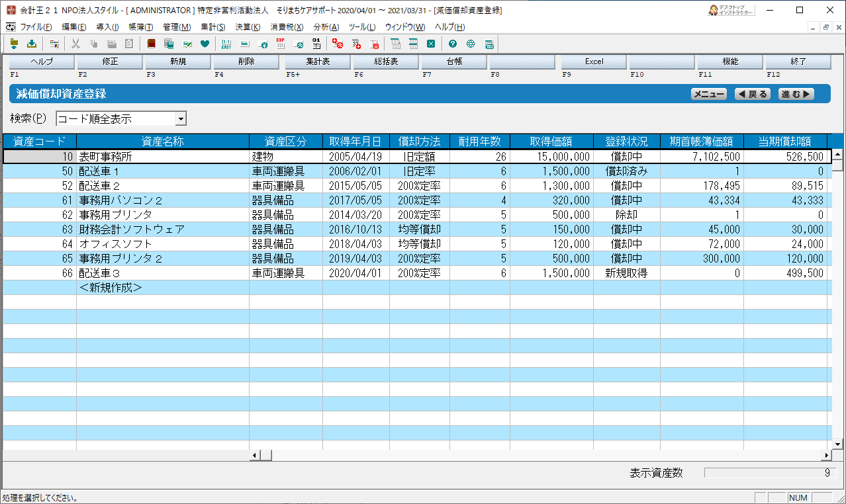Click the 進む navigation button
The image size is (846, 504).
click(x=796, y=94)
